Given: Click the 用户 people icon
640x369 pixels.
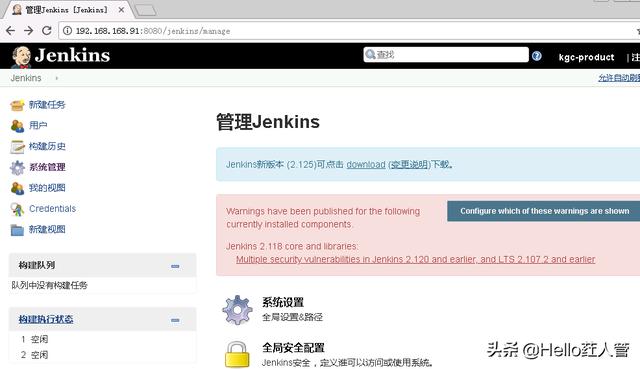Looking at the screenshot, I should (x=17, y=126).
